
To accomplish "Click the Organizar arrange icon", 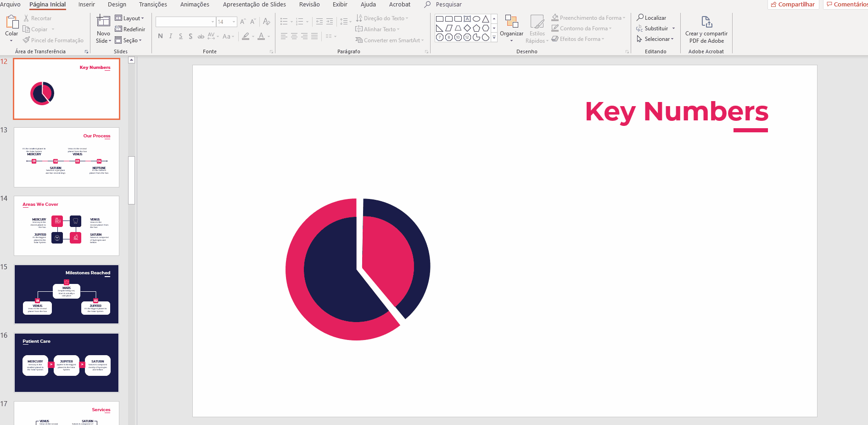I will pyautogui.click(x=511, y=21).
